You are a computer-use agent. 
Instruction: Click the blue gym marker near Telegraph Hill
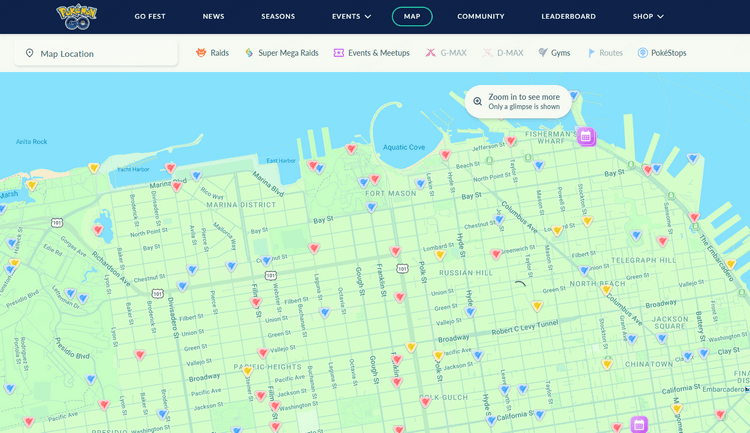(636, 235)
